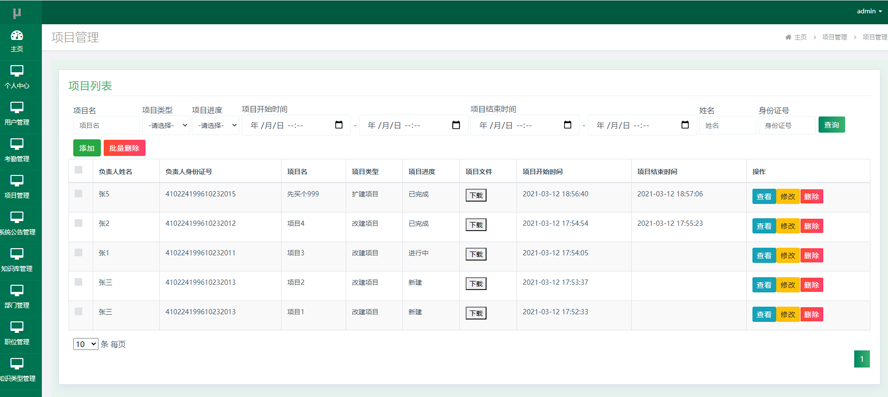Open 知识库管理 monitor icon in sidebar
This screenshot has height=397, width=888.
click(17, 254)
